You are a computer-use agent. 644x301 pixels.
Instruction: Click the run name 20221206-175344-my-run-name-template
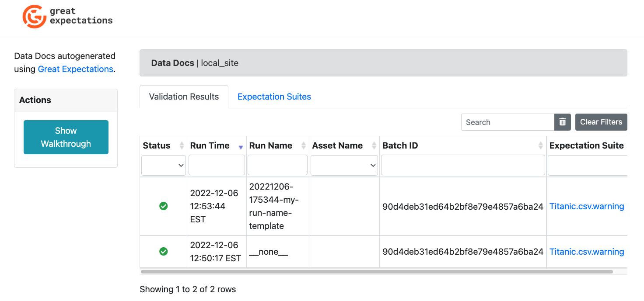click(274, 206)
